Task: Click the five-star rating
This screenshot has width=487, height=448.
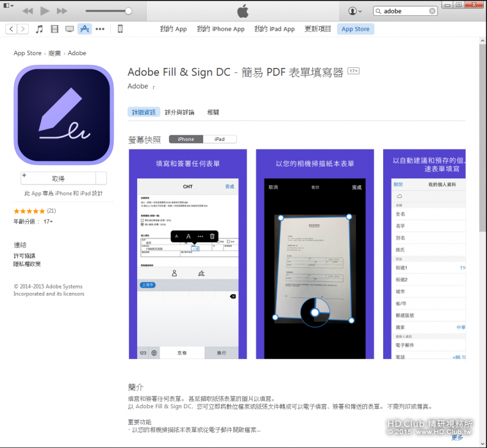Action: tap(29, 212)
